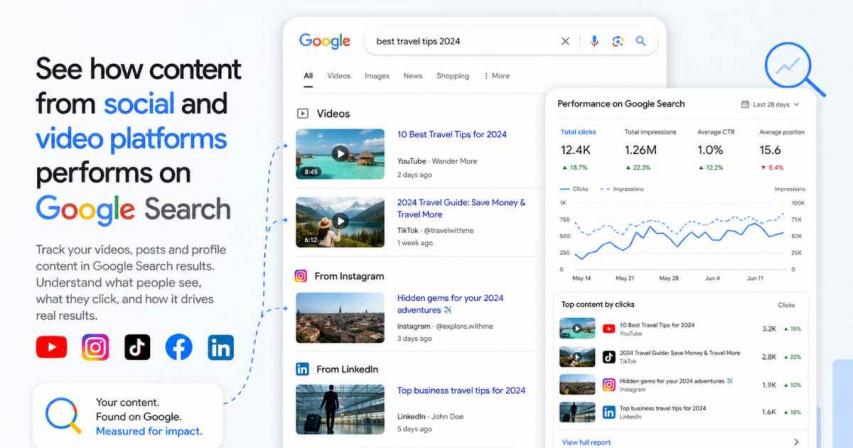853x448 pixels.
Task: Open Instagram row thumbnail in Top content list
Action: tap(577, 384)
